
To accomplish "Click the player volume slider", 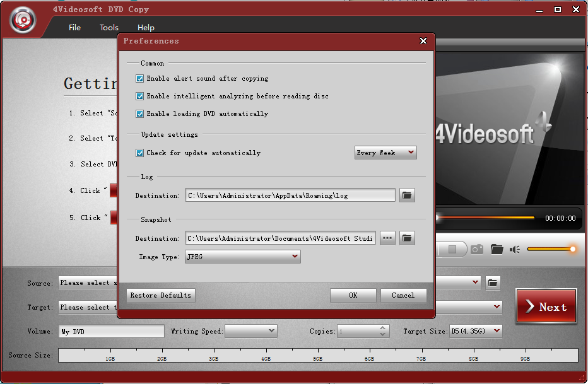I will tap(550, 249).
